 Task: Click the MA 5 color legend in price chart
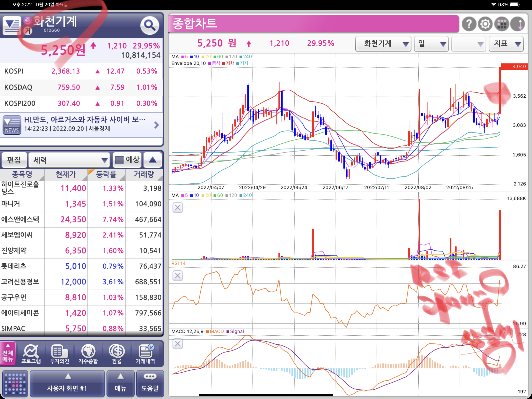[x=184, y=56]
